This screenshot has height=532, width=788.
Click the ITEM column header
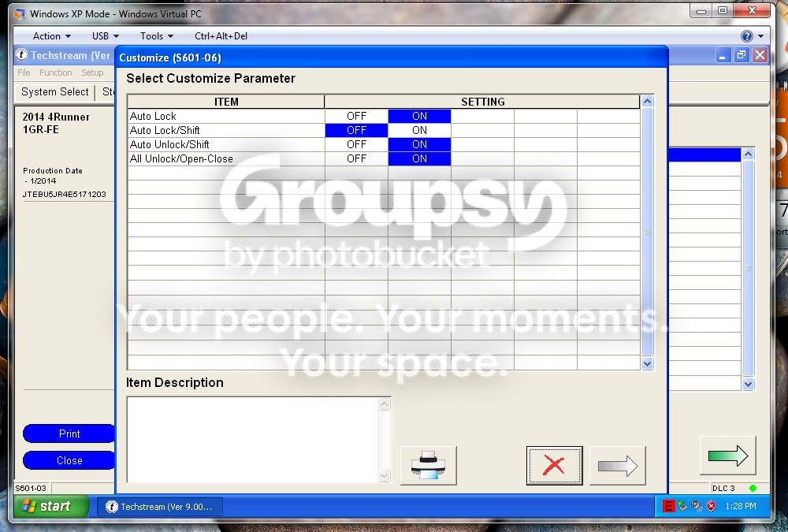[226, 102]
